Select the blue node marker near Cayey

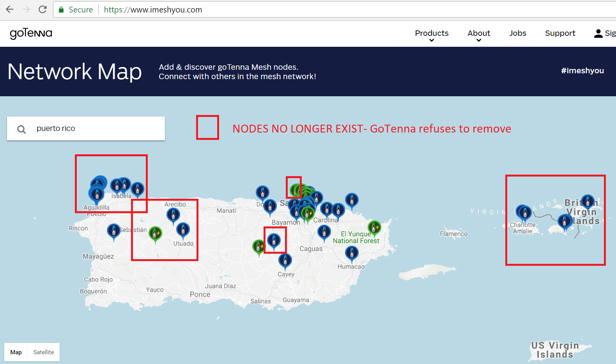click(285, 260)
